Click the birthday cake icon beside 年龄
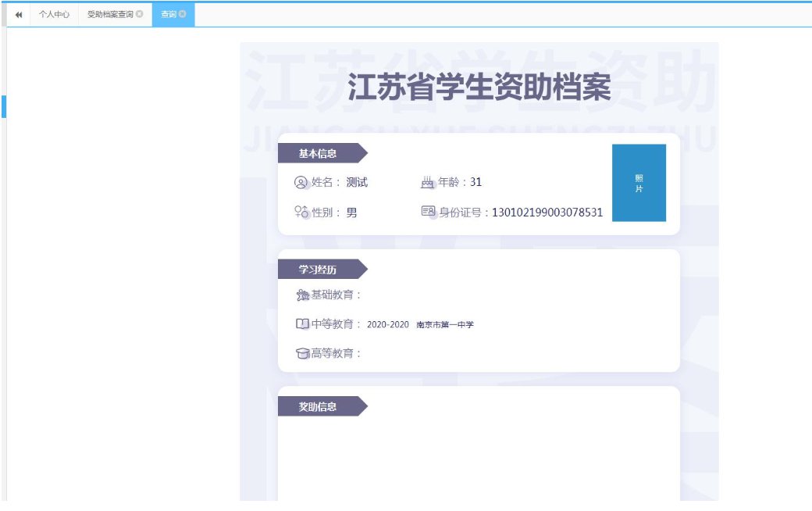 pos(427,182)
